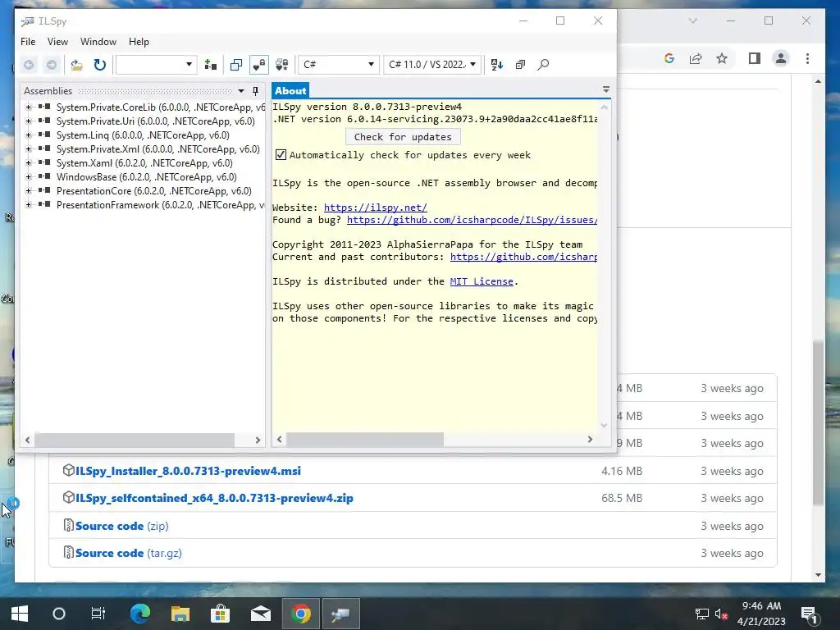Bookmark the page with the star icon
The image size is (840, 630).
pos(722,58)
